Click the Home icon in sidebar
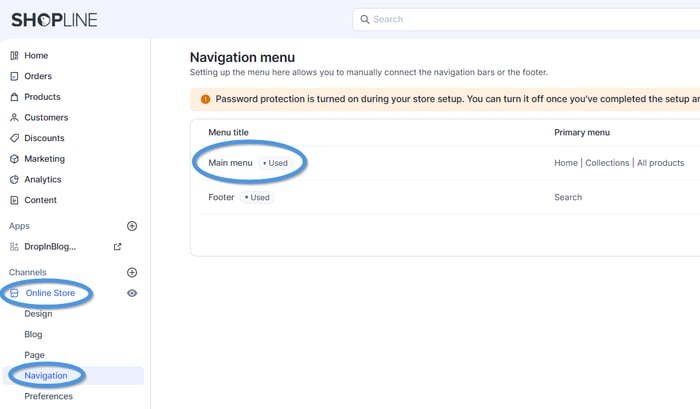 (14, 56)
